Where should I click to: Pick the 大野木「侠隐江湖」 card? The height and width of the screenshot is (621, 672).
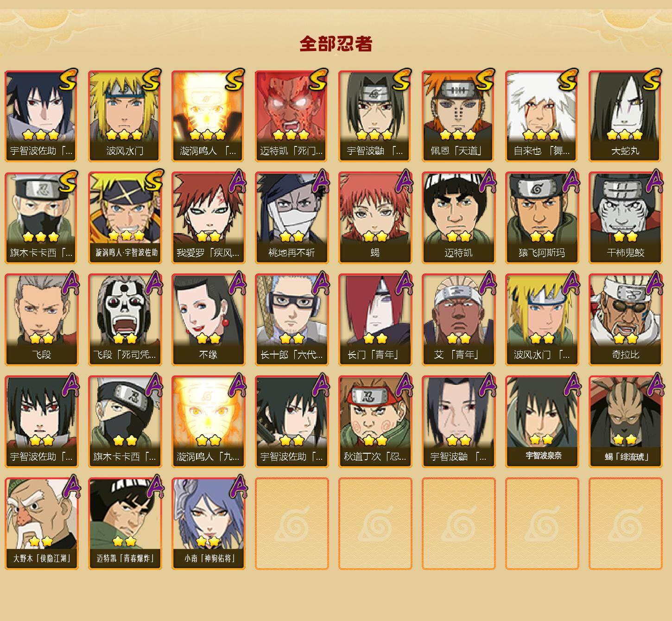[x=41, y=524]
